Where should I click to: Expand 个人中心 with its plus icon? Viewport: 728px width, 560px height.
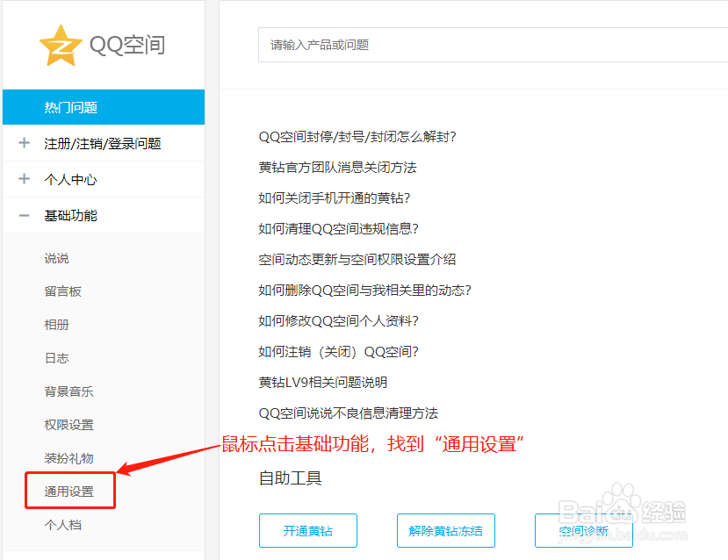click(x=24, y=179)
